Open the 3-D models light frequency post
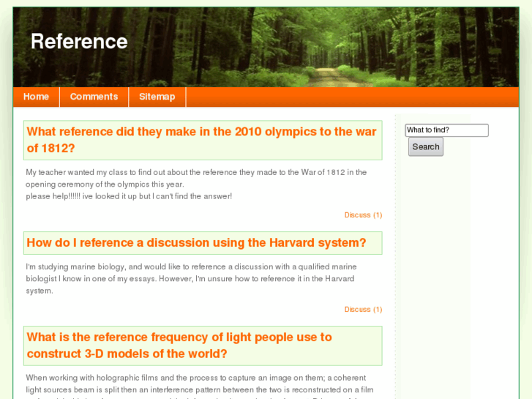 pos(179,346)
